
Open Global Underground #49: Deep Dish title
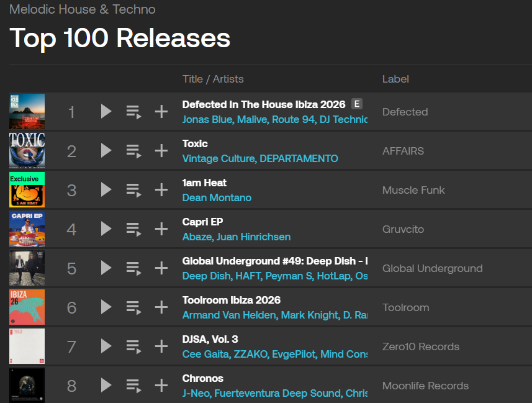[x=275, y=261]
